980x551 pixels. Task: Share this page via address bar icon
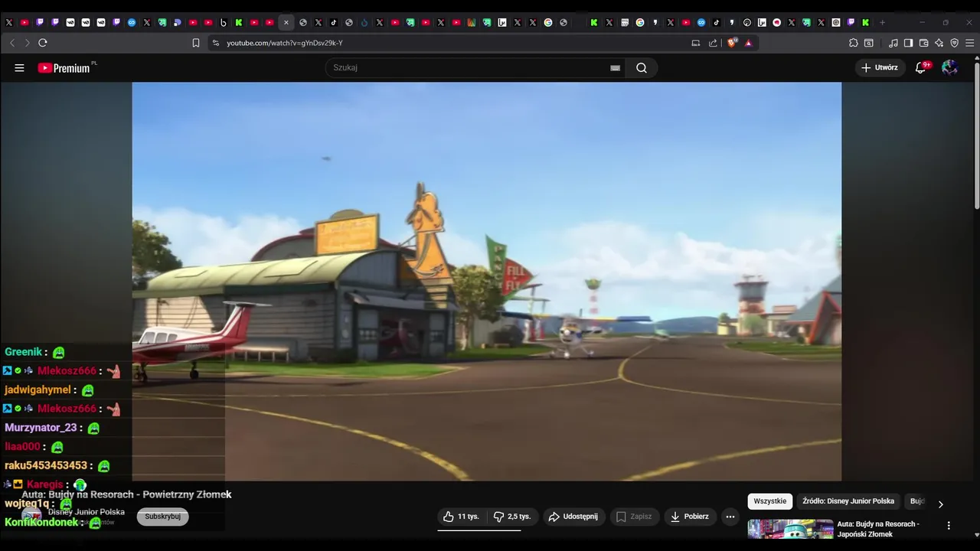point(713,43)
